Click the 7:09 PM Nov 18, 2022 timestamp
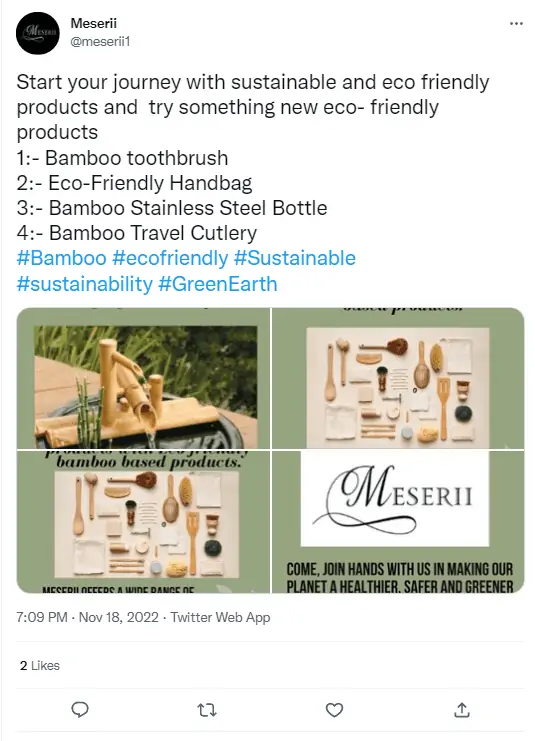The height and width of the screenshot is (741, 535). [87, 617]
